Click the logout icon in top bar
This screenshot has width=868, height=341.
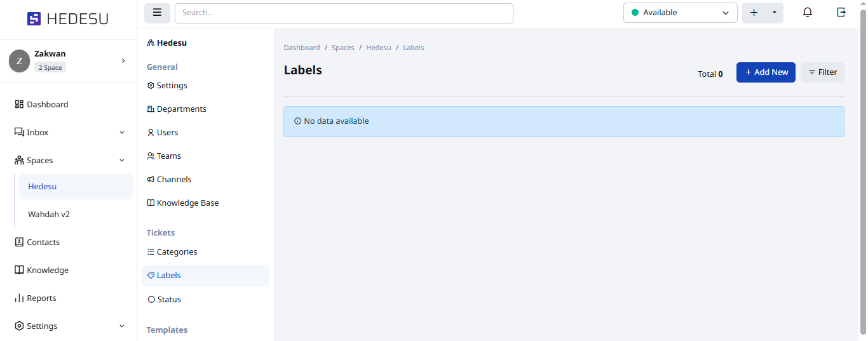point(841,13)
